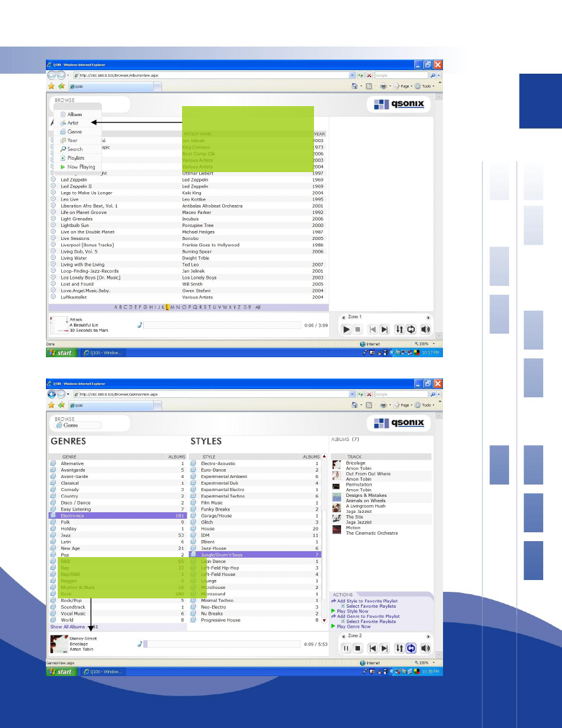Select the IDM style row
This screenshot has width=562, height=728.
[255, 535]
